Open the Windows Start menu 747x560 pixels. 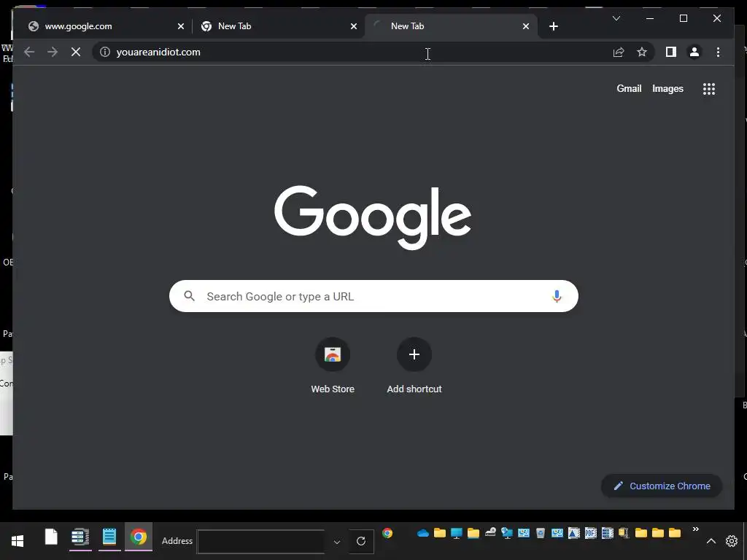tap(18, 540)
